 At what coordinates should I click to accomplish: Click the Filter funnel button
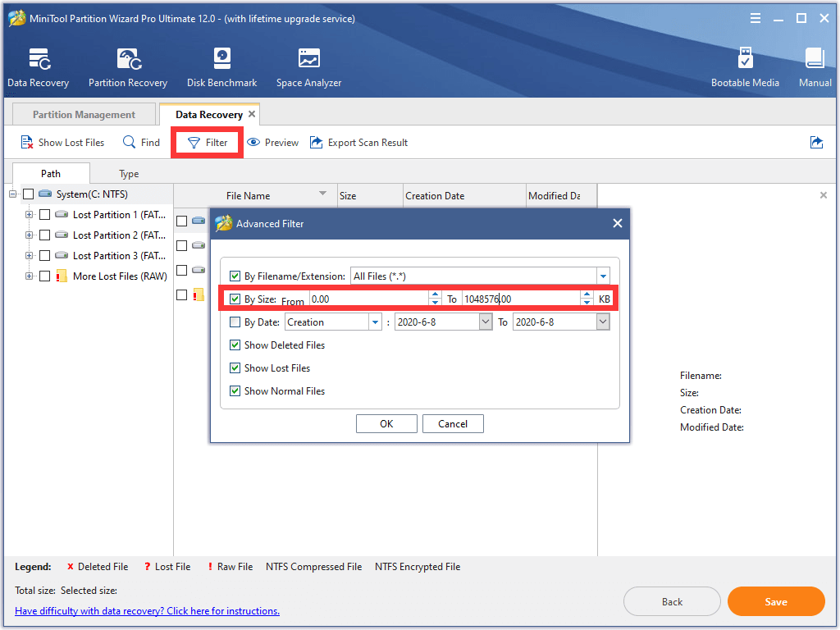pos(208,143)
